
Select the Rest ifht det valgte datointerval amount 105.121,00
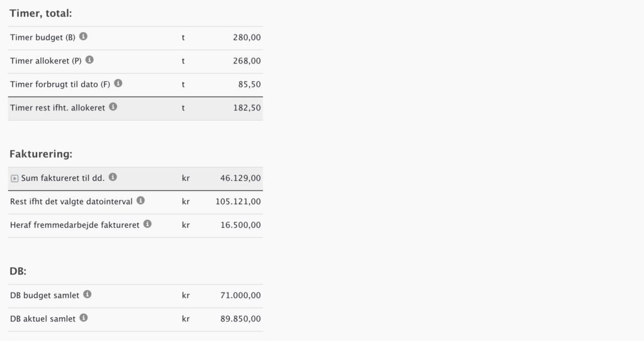click(x=238, y=202)
